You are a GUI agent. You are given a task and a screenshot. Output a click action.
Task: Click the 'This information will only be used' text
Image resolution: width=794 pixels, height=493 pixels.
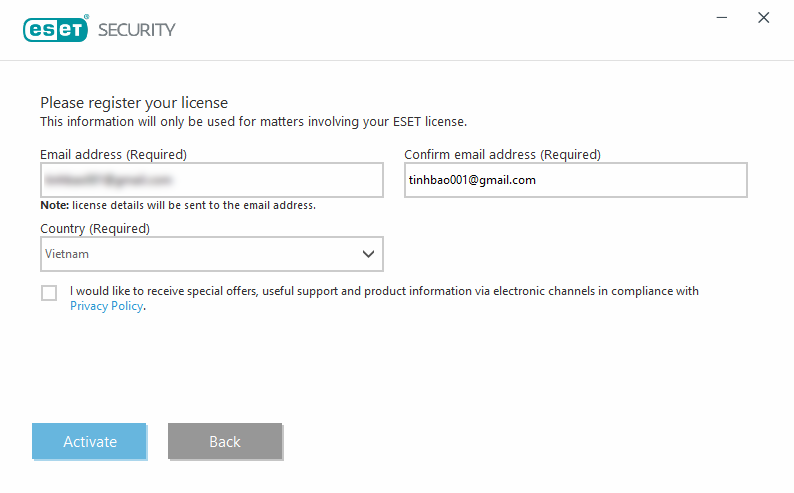[x=253, y=121]
